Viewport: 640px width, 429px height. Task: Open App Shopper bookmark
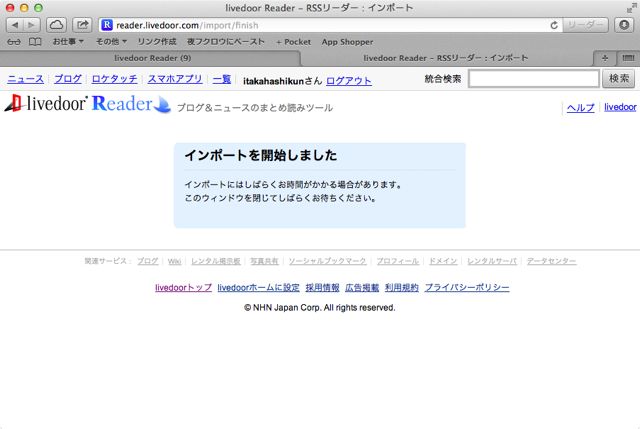click(x=347, y=42)
